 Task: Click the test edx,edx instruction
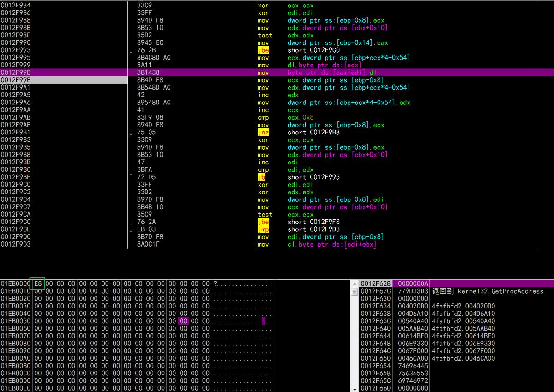coord(286,36)
